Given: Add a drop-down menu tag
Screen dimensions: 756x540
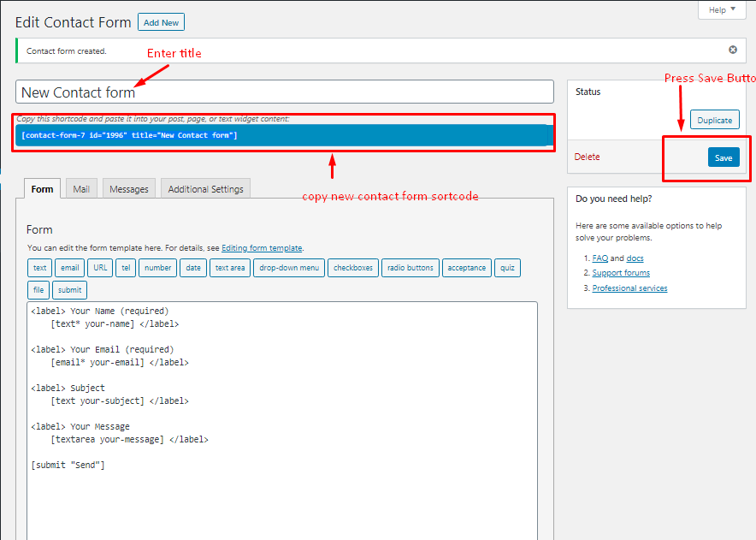Looking at the screenshot, I should coord(288,268).
